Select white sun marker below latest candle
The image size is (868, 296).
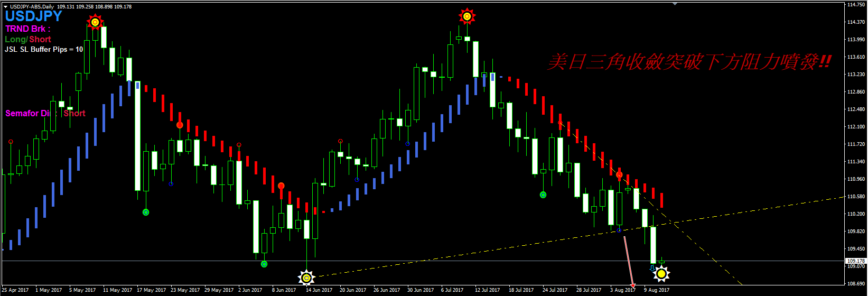661,273
